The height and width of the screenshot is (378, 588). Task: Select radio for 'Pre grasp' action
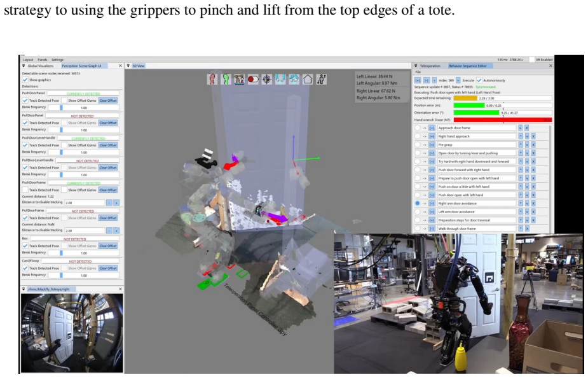click(418, 144)
